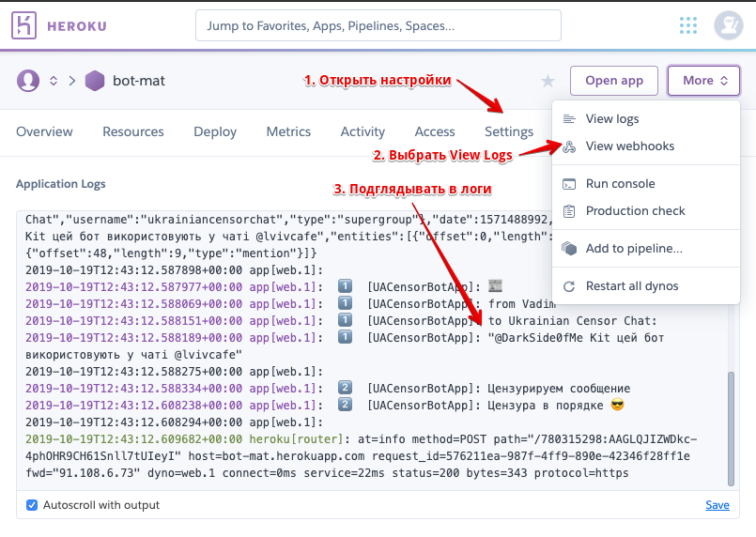Click the 'to Ukrainian Censor Chat:' log line
Screen dimensions: 756x537
pos(341,321)
